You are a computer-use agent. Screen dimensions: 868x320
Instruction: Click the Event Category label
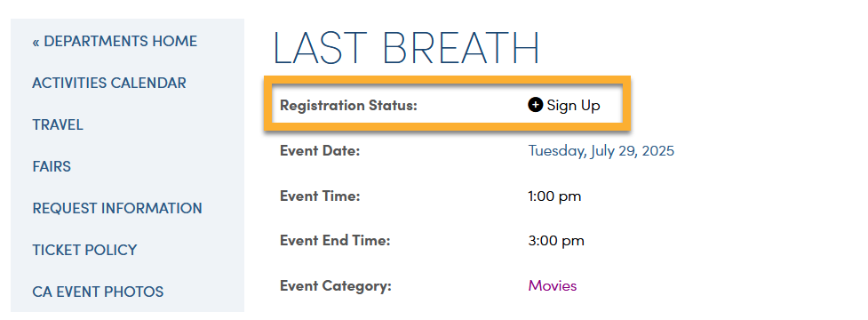click(336, 285)
